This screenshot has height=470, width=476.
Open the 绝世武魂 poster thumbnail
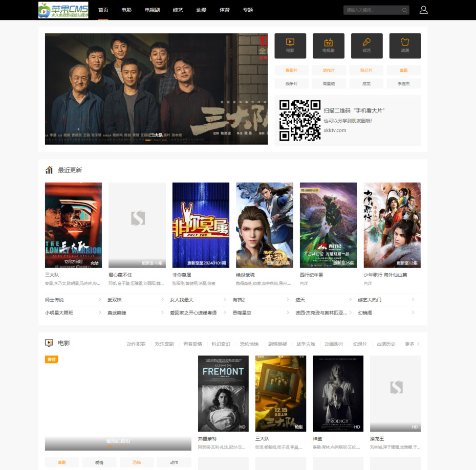265,225
